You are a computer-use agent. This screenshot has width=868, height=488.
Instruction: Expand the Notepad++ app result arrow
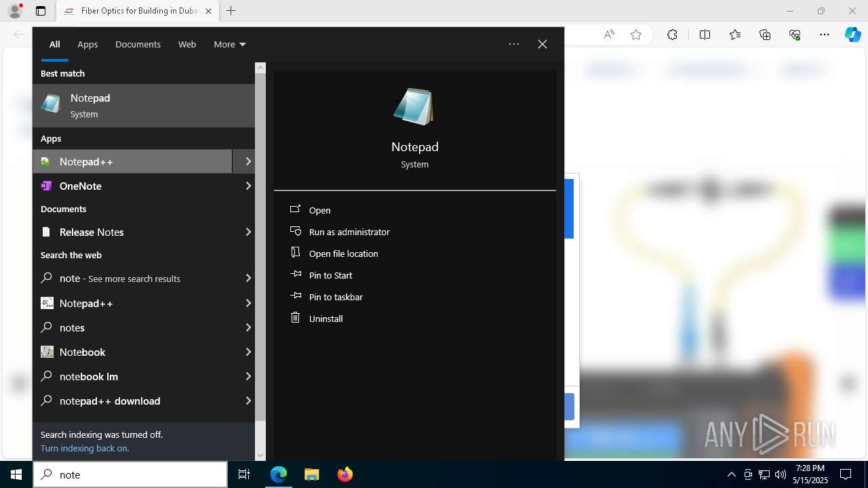248,161
